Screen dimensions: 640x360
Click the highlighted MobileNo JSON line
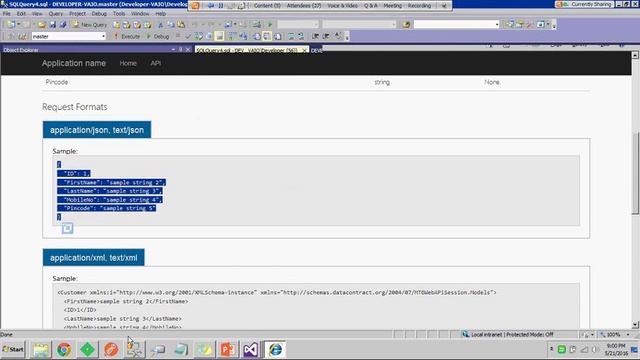tap(110, 200)
